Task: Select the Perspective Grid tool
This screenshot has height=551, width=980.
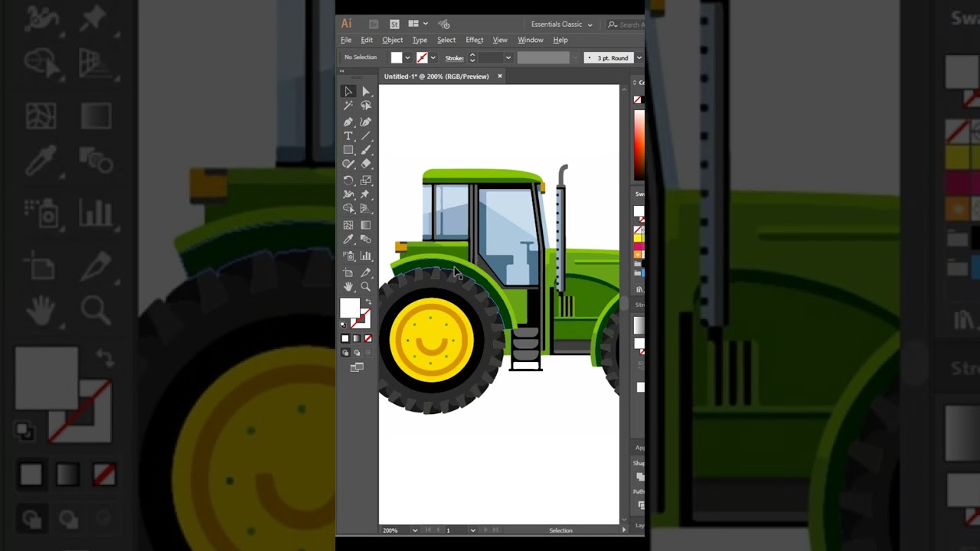Action: (366, 208)
